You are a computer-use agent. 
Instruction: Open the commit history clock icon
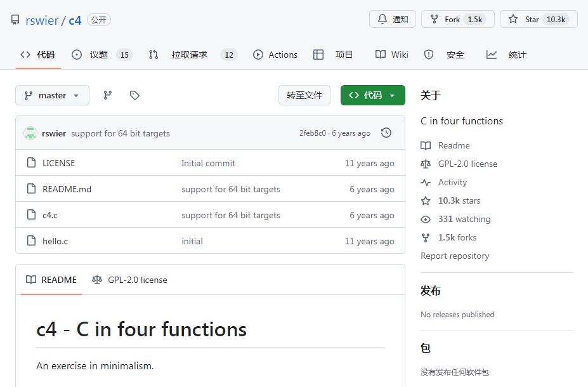point(386,133)
